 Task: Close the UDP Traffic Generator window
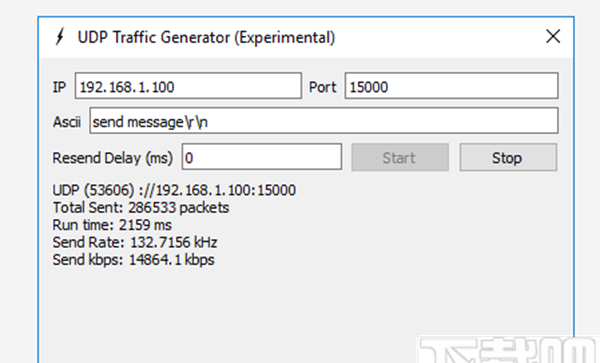click(x=553, y=37)
